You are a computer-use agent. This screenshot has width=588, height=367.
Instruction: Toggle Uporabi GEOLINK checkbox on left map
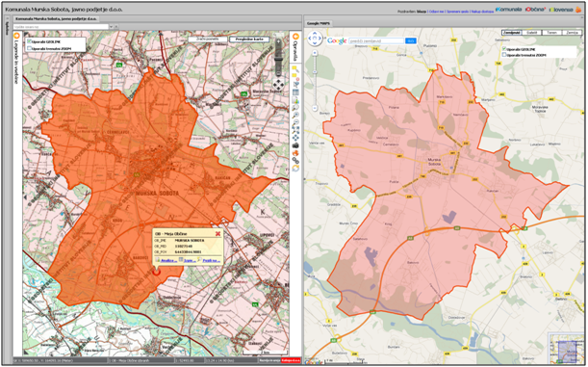point(29,41)
